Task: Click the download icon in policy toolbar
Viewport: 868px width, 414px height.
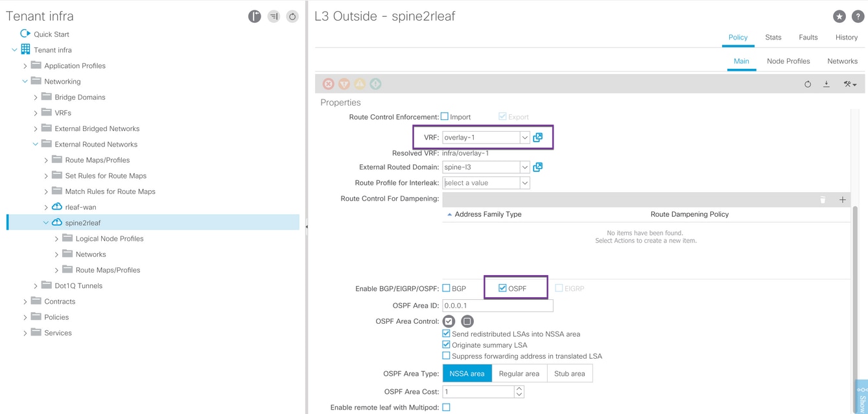Action: [827, 84]
